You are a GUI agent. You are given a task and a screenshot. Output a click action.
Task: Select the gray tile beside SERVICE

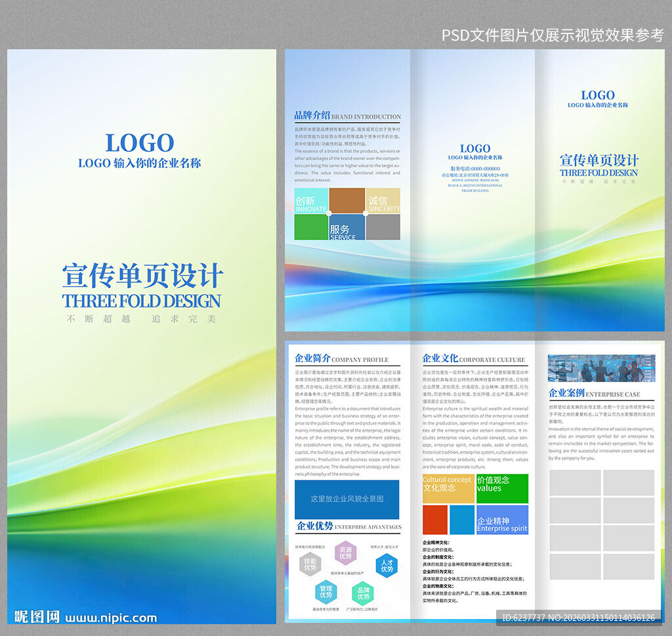coord(383,227)
